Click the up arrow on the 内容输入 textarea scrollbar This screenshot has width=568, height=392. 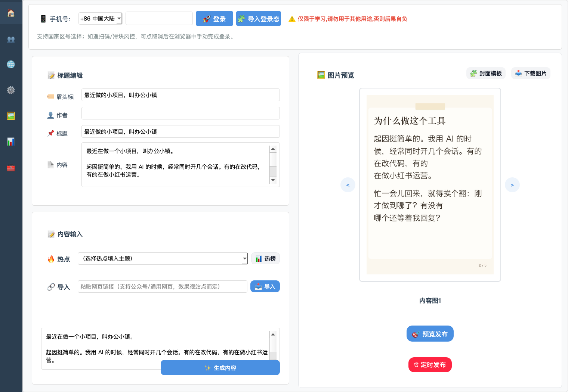[x=273, y=335]
